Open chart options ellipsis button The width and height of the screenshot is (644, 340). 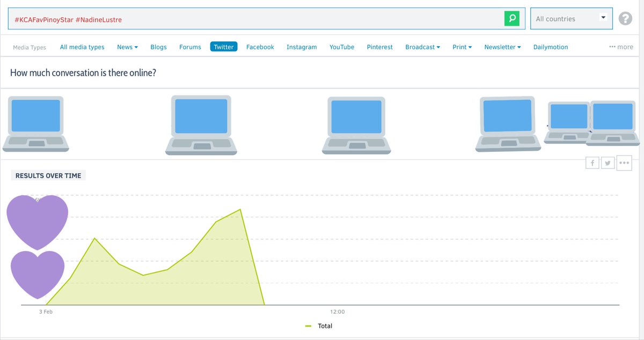624,163
